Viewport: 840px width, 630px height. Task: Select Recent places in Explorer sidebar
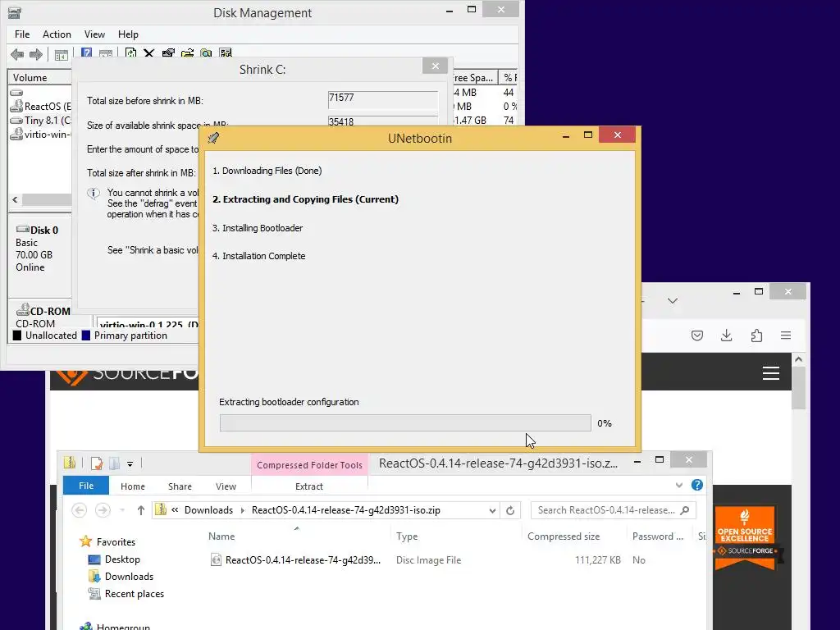[134, 594]
